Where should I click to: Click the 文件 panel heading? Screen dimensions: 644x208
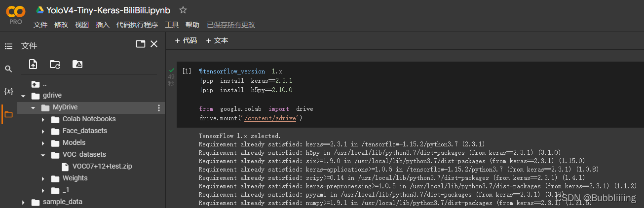click(x=29, y=46)
